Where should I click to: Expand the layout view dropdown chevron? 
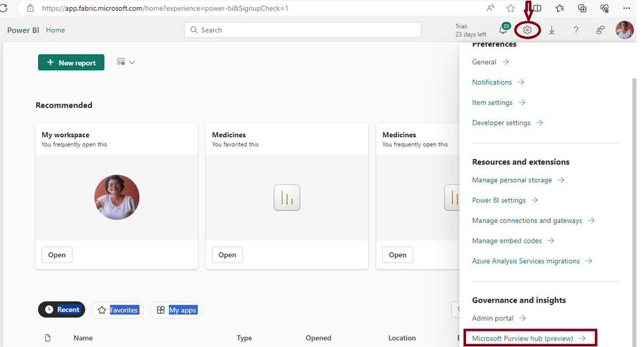click(132, 62)
